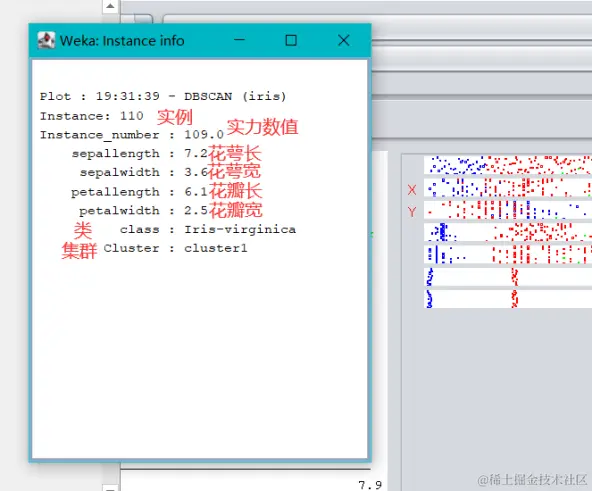Image resolution: width=592 pixels, height=491 pixels.
Task: Click the 7.9 axis label at bottom
Action: click(370, 485)
